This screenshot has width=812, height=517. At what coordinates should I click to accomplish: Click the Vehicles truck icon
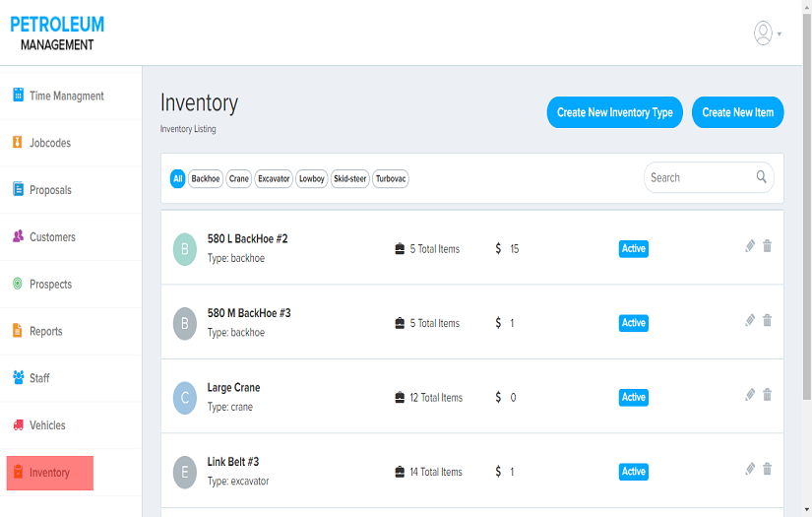coord(18,424)
